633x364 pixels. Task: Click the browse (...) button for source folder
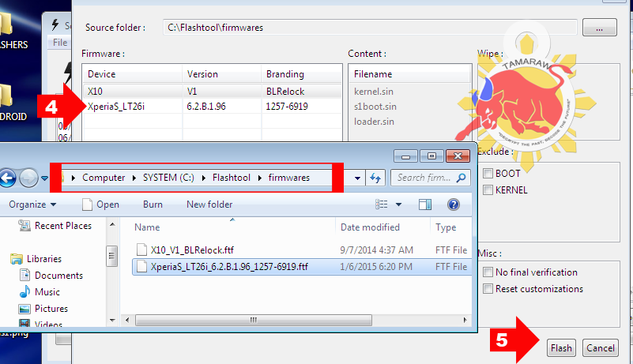(x=600, y=28)
